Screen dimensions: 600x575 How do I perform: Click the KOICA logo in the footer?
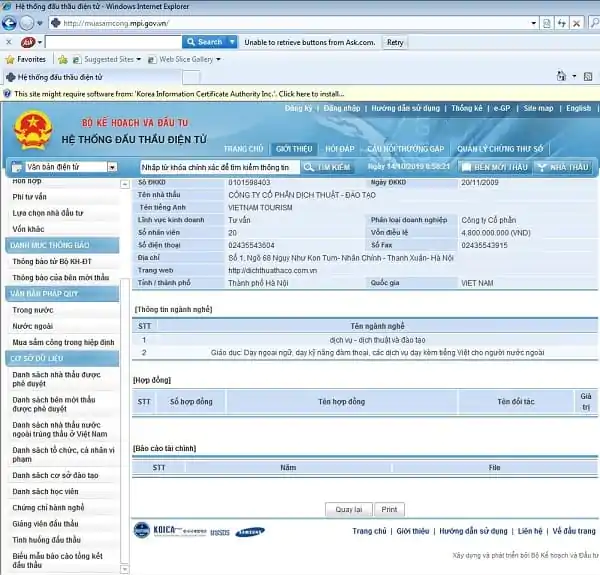click(149, 531)
